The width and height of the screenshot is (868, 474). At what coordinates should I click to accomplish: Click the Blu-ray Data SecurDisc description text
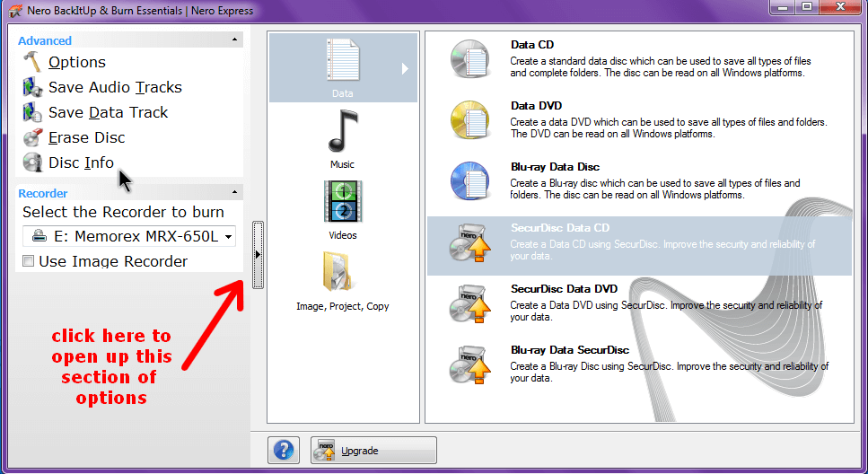[670, 373]
